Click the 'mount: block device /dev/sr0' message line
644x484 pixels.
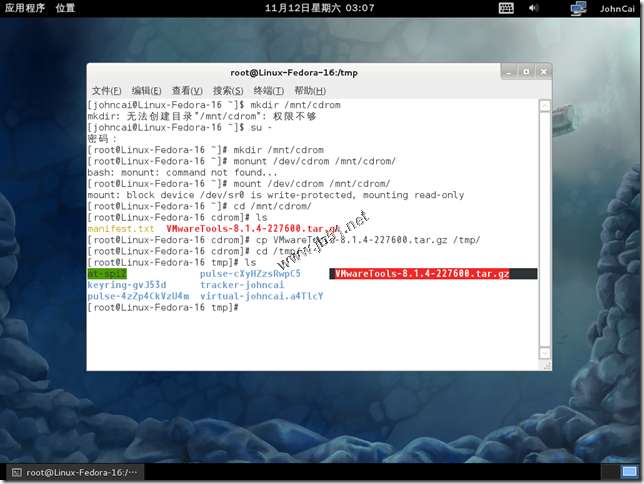(276, 195)
